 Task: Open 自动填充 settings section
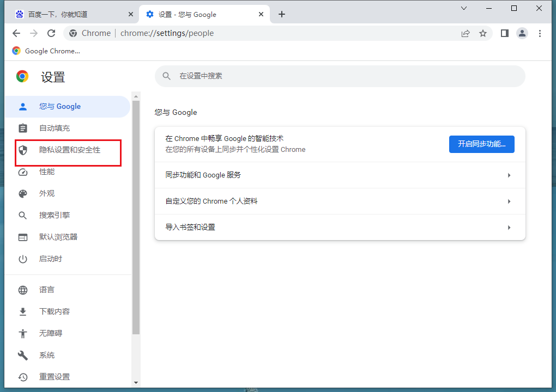point(68,128)
